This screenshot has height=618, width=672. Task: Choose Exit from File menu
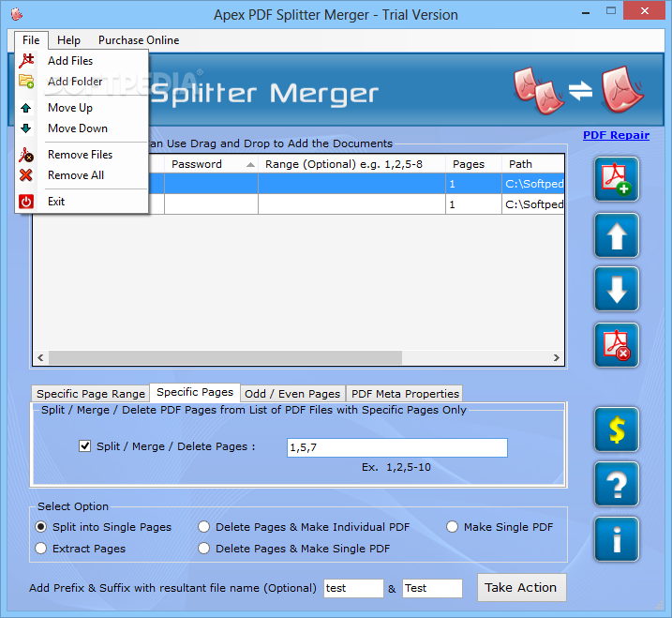click(x=82, y=201)
